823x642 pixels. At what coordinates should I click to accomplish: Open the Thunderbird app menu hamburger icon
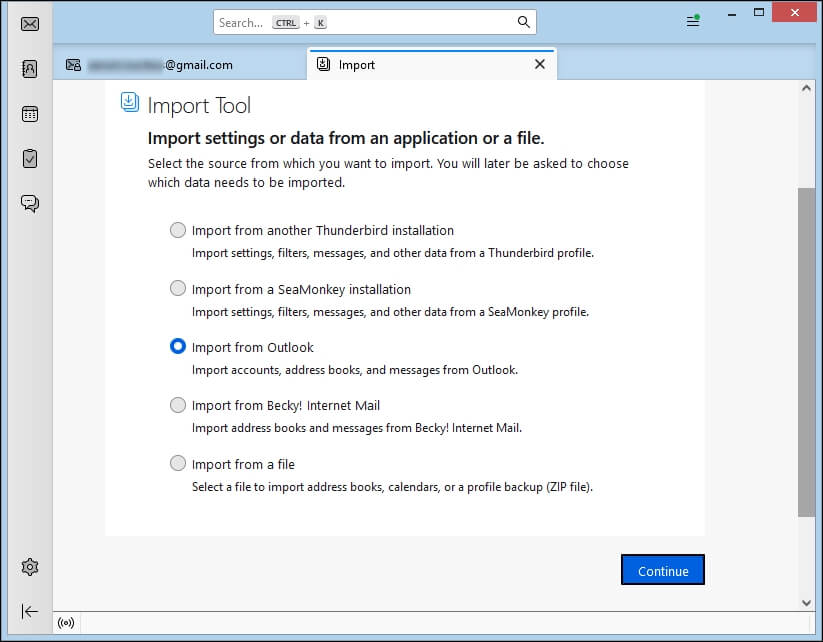pyautogui.click(x=693, y=21)
